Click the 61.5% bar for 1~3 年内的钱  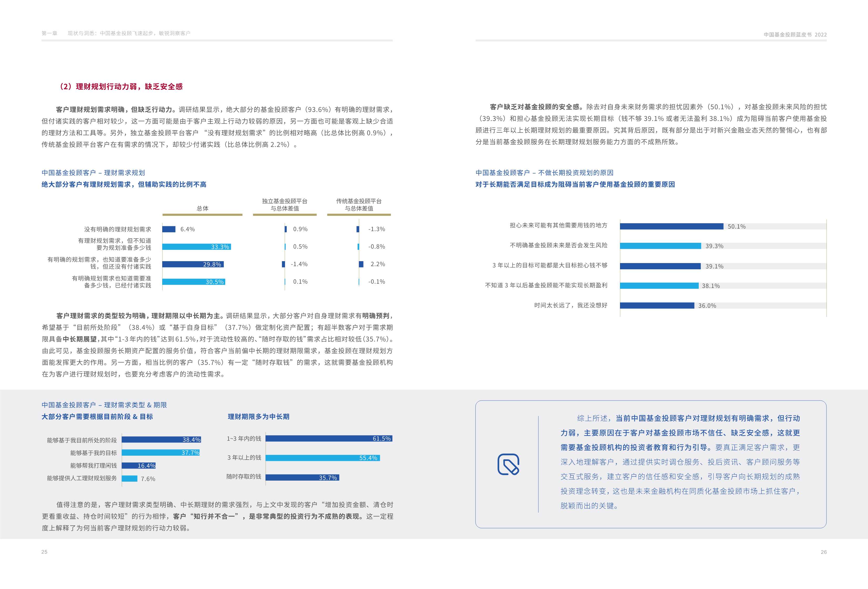click(x=329, y=439)
